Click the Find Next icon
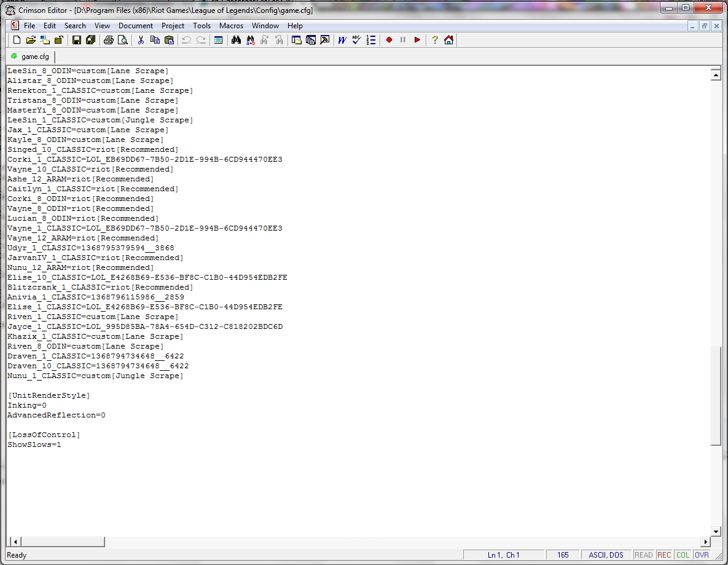This screenshot has height=565, width=728. 265,40
